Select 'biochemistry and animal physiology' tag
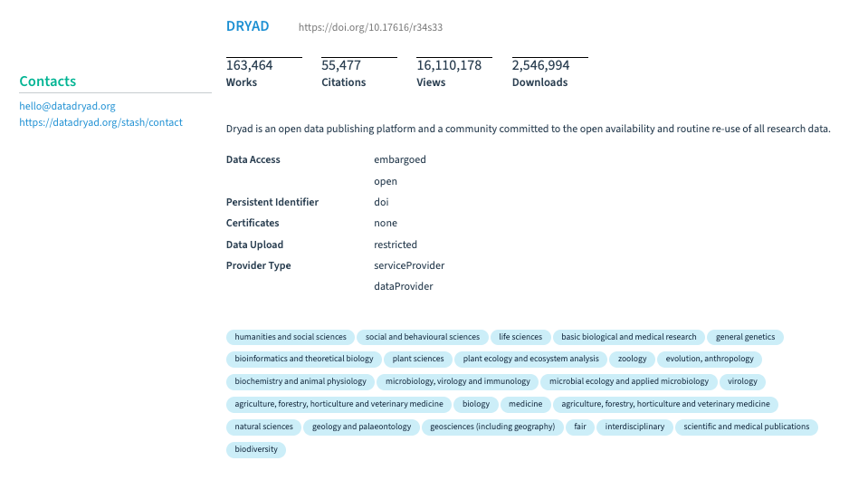The width and height of the screenshot is (868, 480). (300, 381)
